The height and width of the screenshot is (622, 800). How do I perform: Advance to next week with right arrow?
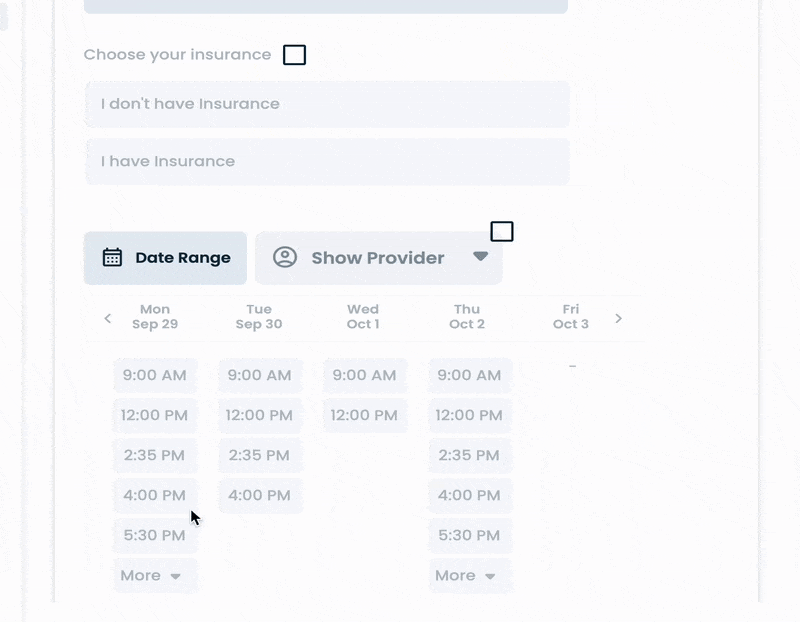pyautogui.click(x=618, y=319)
